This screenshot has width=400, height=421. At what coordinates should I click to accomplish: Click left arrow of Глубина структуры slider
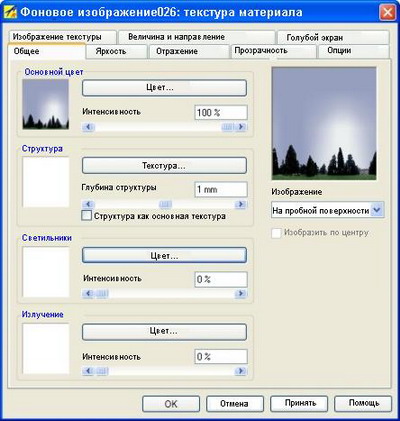point(88,204)
